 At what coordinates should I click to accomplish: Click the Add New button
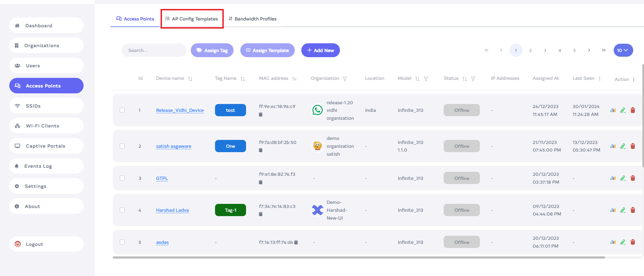tap(320, 50)
